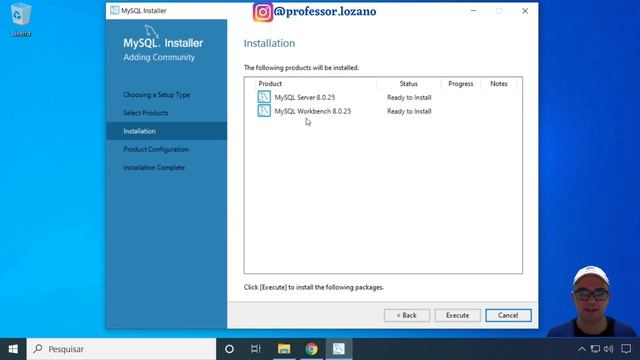Open the Windows Start menu
640x360 pixels.
(x=13, y=349)
